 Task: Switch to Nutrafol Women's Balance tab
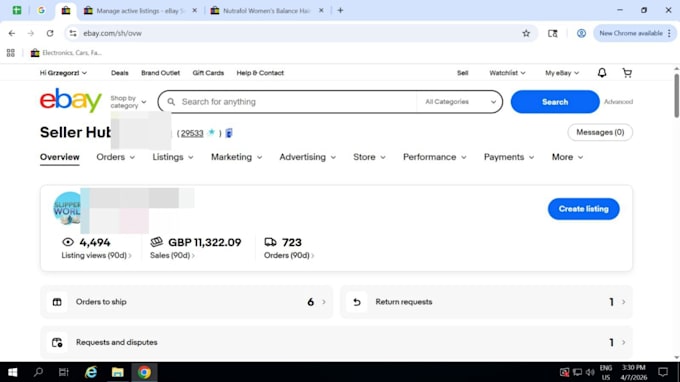[x=267, y=11]
